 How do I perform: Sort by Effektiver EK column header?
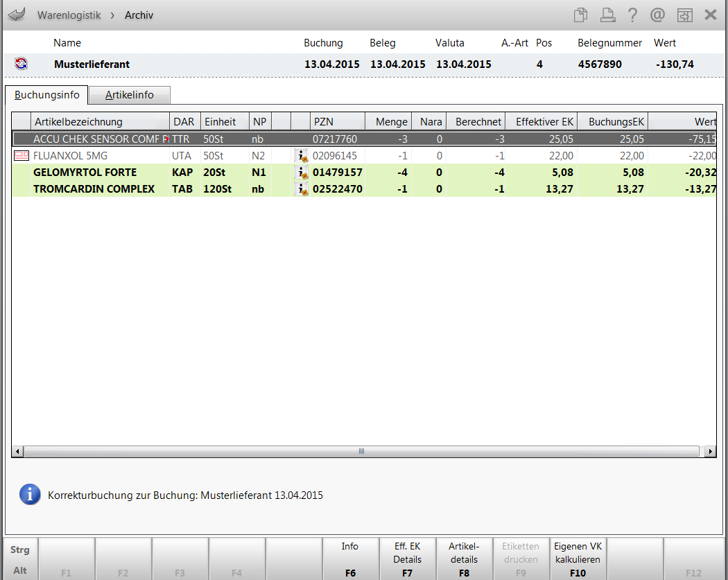pyautogui.click(x=541, y=121)
